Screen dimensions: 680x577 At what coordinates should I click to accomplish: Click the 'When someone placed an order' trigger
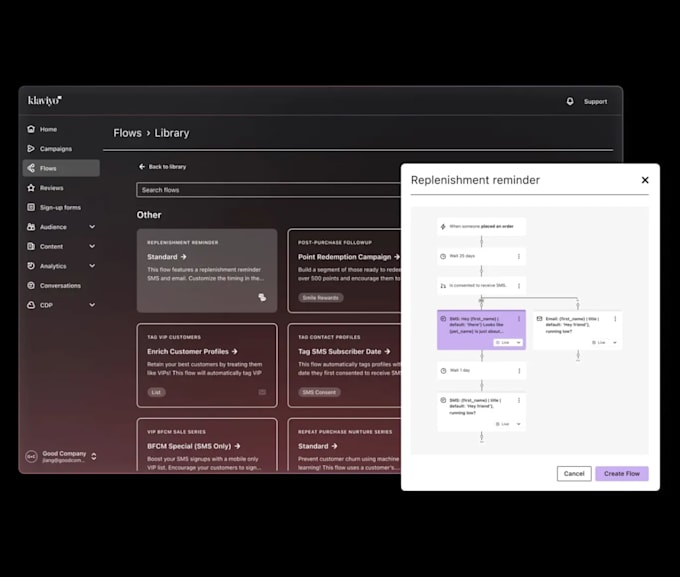point(481,226)
